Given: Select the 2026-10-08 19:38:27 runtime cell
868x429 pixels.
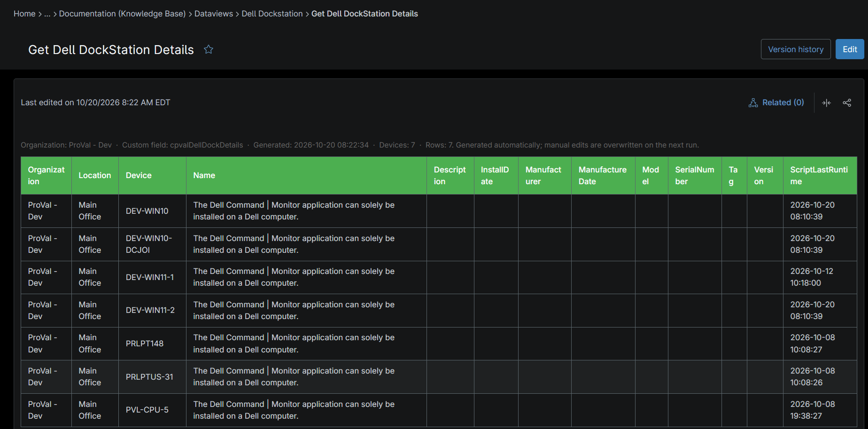Looking at the screenshot, I should (820, 410).
